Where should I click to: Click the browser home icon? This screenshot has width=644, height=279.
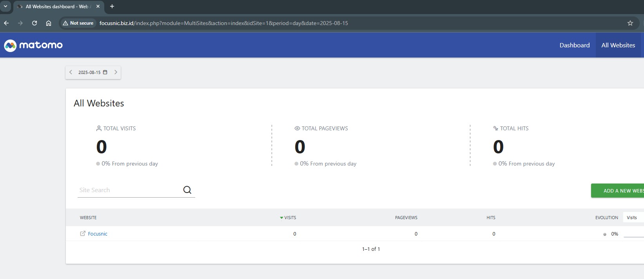click(49, 23)
